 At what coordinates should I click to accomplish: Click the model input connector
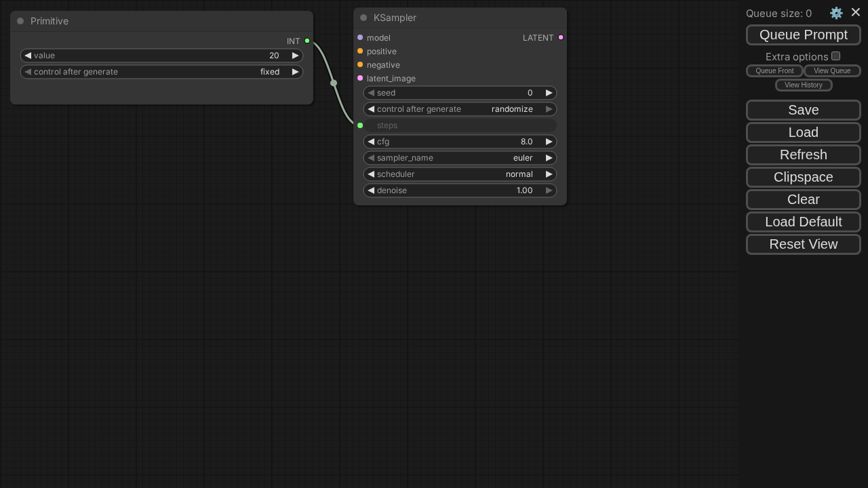pos(360,38)
